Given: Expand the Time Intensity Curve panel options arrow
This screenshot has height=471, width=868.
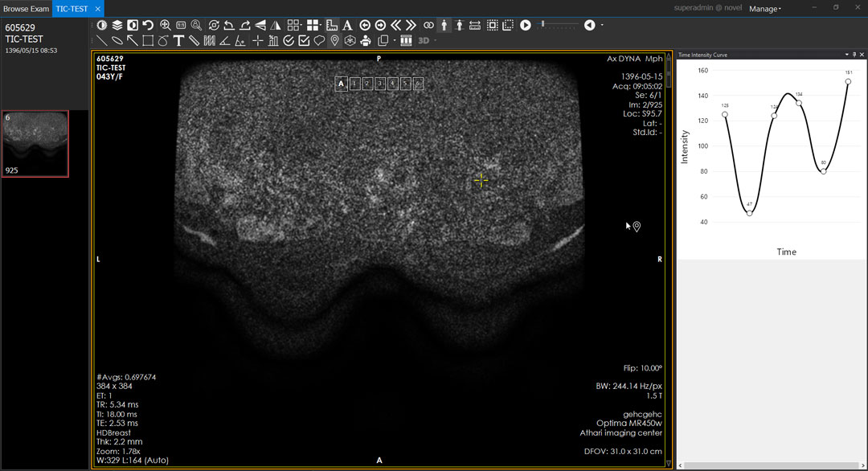Looking at the screenshot, I should coord(846,55).
